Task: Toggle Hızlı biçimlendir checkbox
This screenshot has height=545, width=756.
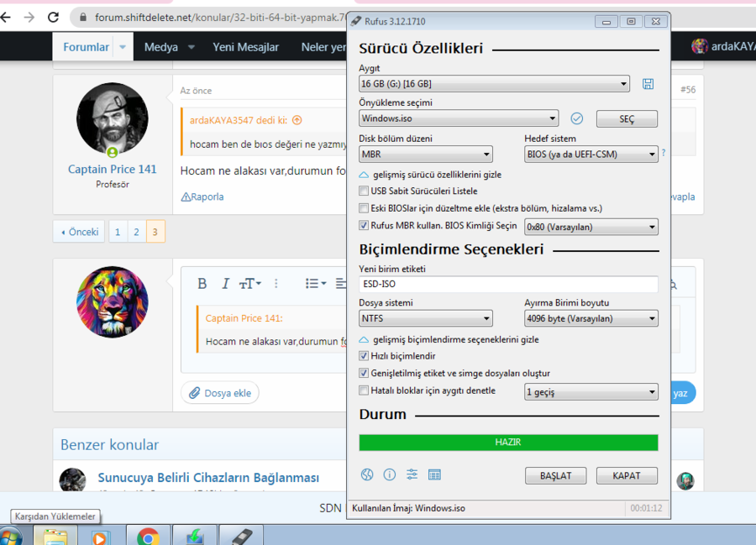Action: (364, 356)
